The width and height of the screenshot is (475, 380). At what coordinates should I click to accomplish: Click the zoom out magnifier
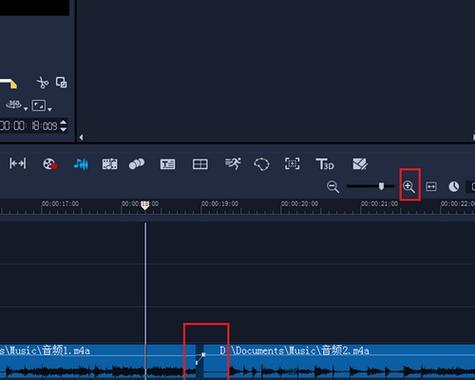pos(333,187)
